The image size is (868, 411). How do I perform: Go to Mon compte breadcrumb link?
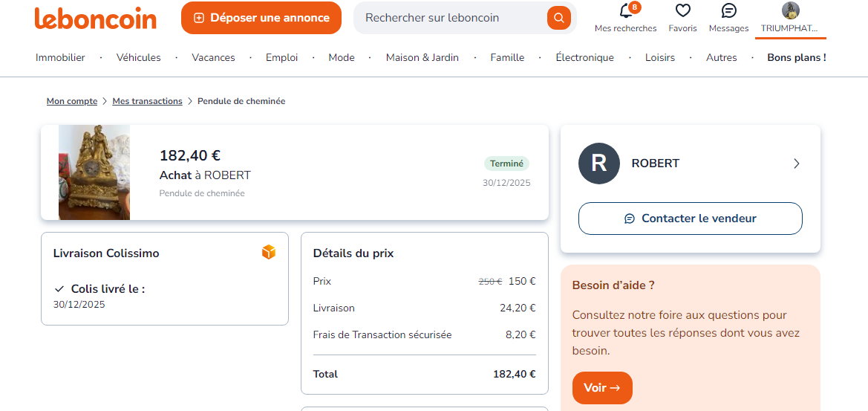[72, 101]
